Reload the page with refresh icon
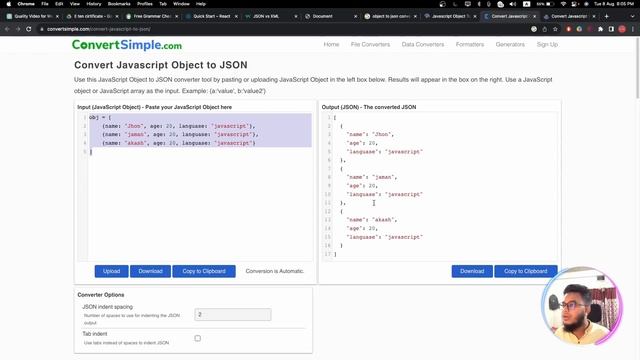Image resolution: width=640 pixels, height=360 pixels. coord(29,29)
